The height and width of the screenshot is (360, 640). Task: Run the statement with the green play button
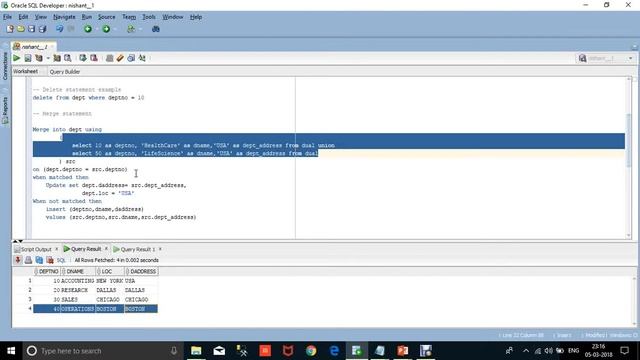[x=17, y=58]
